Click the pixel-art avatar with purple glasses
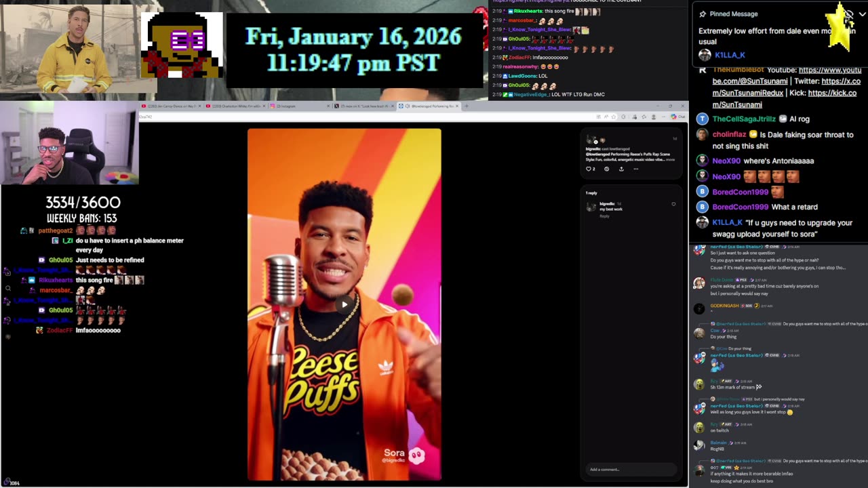Image resolution: width=868 pixels, height=488 pixels. (x=182, y=45)
